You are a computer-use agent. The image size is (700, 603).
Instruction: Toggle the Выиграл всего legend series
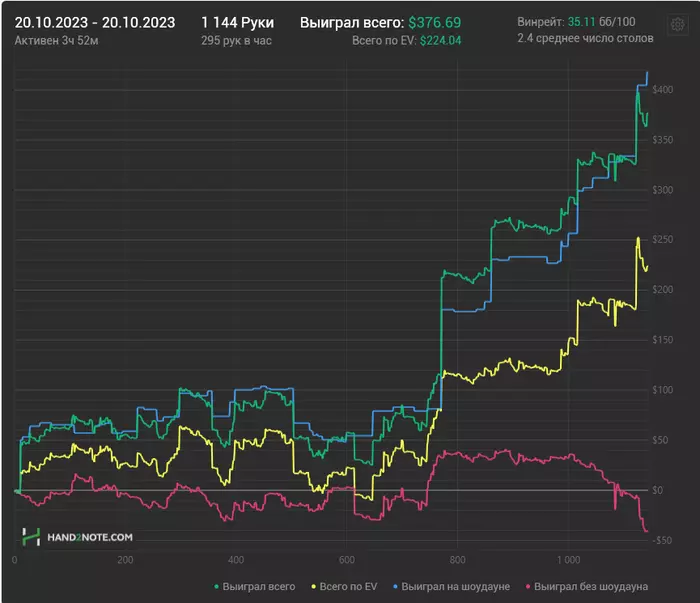[261, 586]
